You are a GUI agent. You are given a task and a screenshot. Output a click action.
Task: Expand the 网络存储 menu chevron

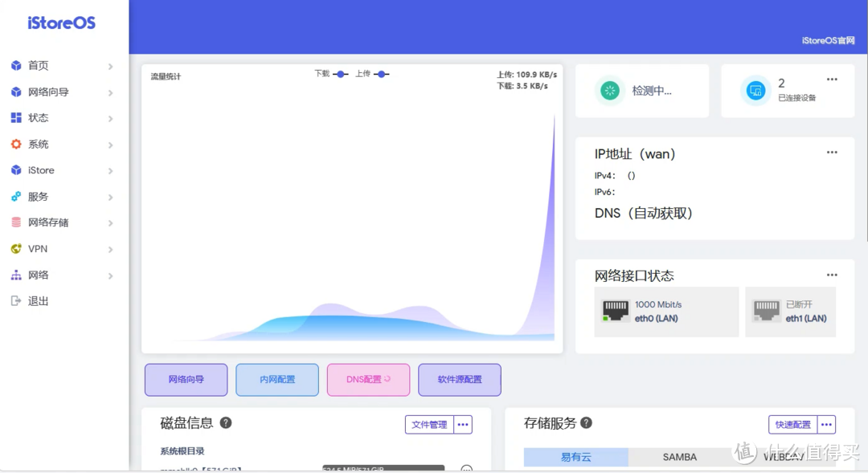(111, 223)
